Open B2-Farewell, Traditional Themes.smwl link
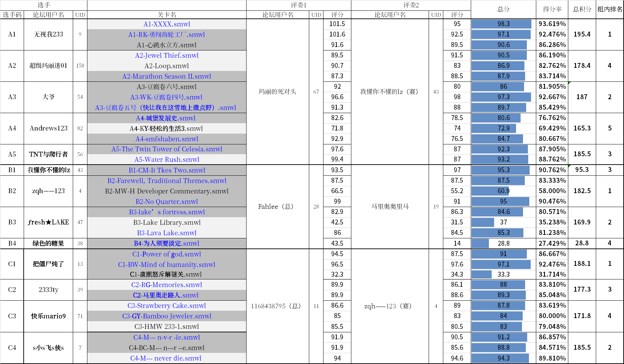This screenshot has width=624, height=364. tap(167, 181)
